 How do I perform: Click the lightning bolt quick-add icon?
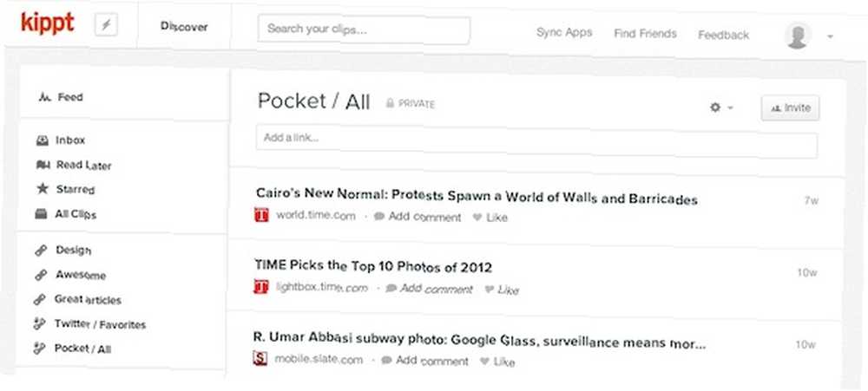[x=106, y=25]
